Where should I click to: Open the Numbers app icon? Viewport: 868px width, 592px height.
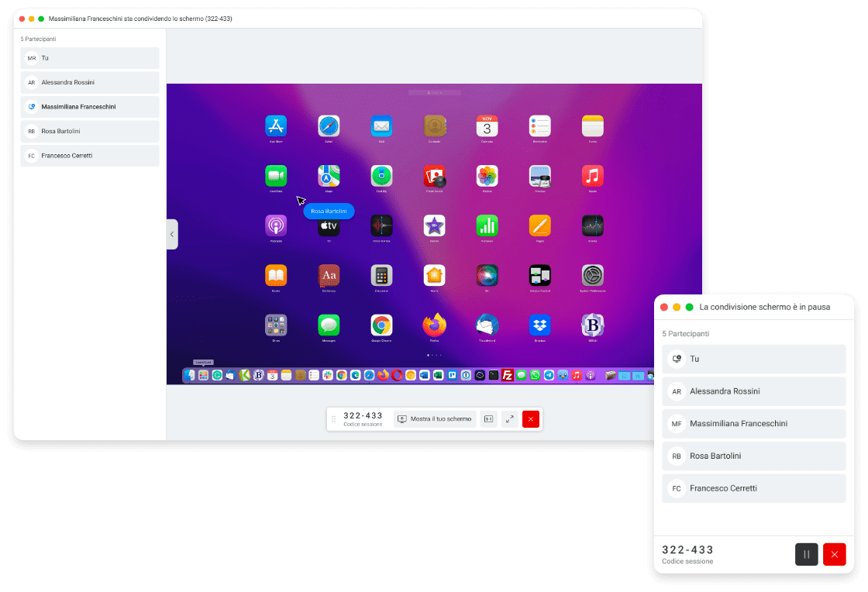[x=487, y=225]
